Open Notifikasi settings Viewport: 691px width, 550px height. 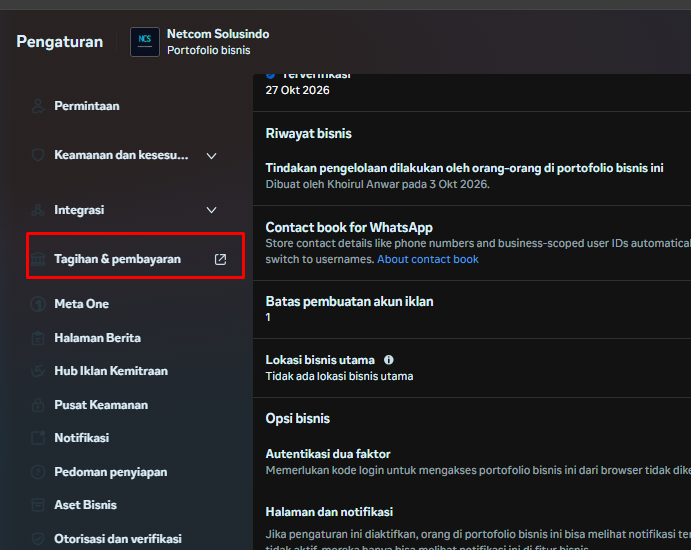(x=82, y=438)
